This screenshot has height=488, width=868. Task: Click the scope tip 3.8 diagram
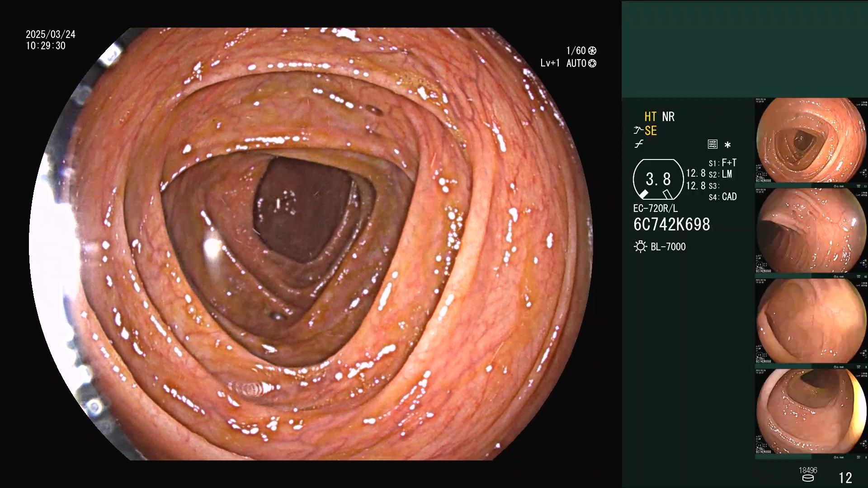658,179
